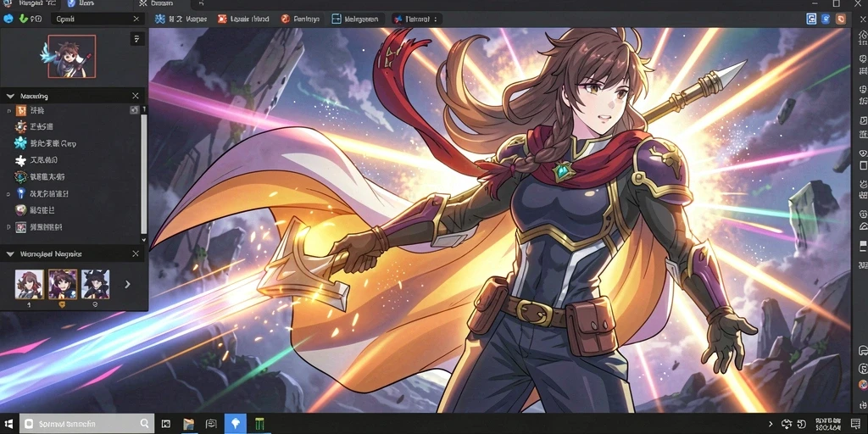Click the orange icon at toolbar right end
868x434 pixels.
tap(841, 19)
